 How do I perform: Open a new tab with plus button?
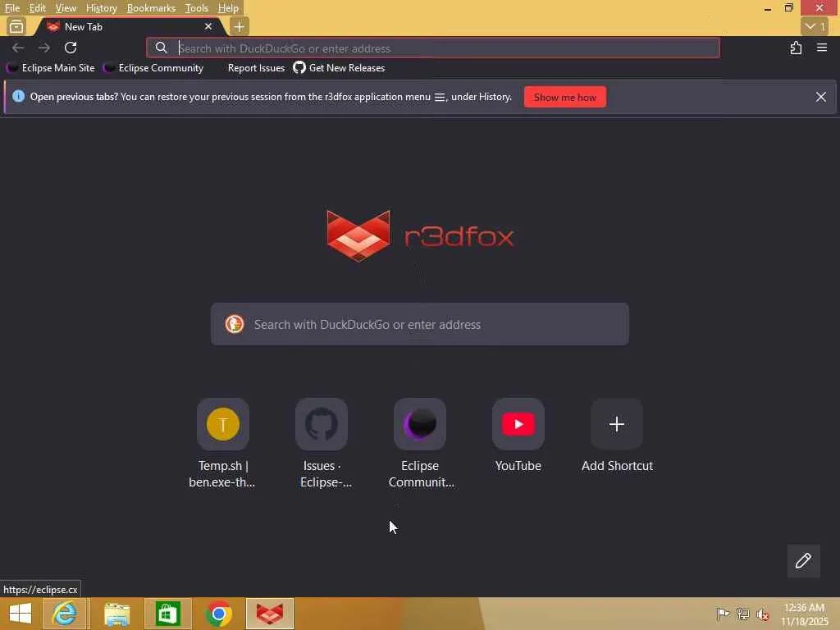[x=239, y=26]
